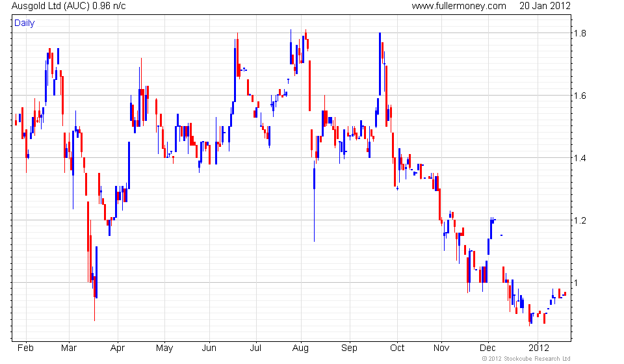Click the Nov month label

[441, 348]
